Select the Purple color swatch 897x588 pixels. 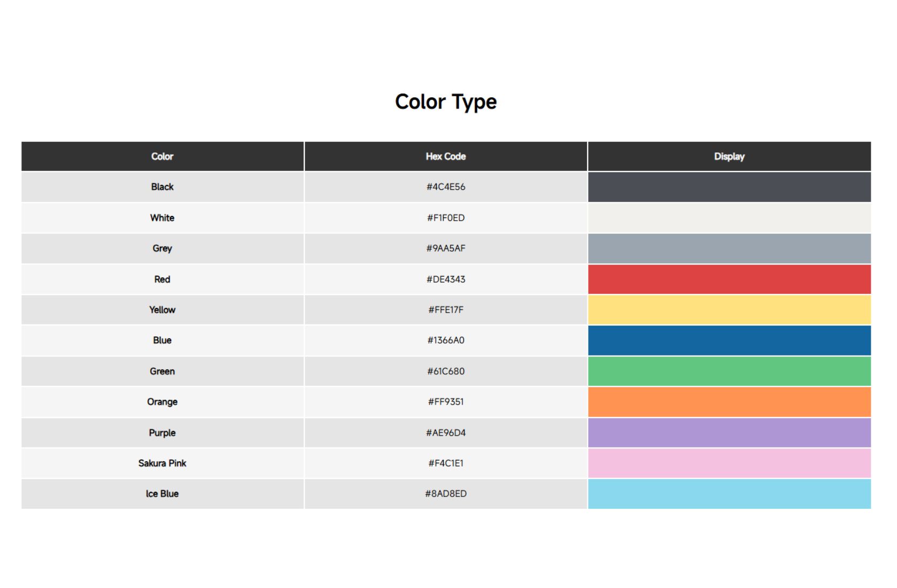click(729, 432)
